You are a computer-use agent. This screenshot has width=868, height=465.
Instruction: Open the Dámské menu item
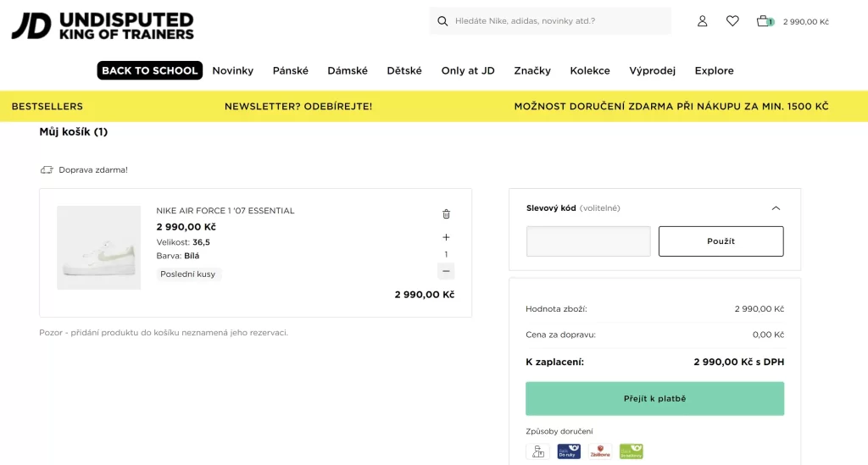click(x=348, y=71)
